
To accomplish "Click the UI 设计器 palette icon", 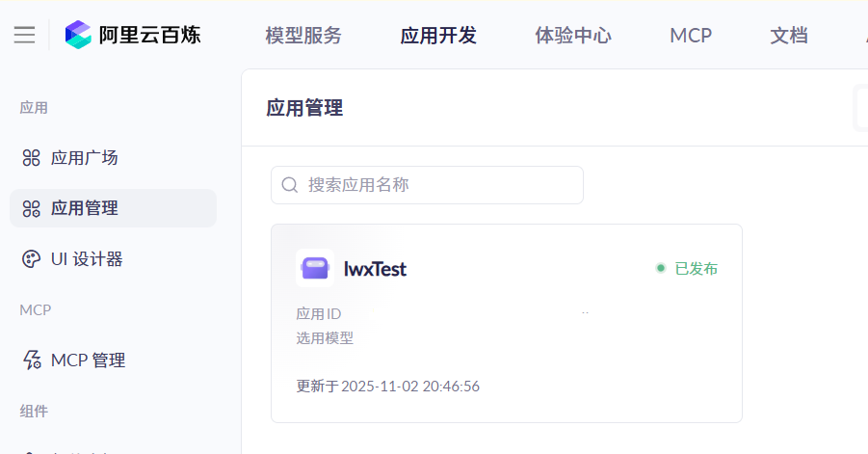I will pos(31,259).
